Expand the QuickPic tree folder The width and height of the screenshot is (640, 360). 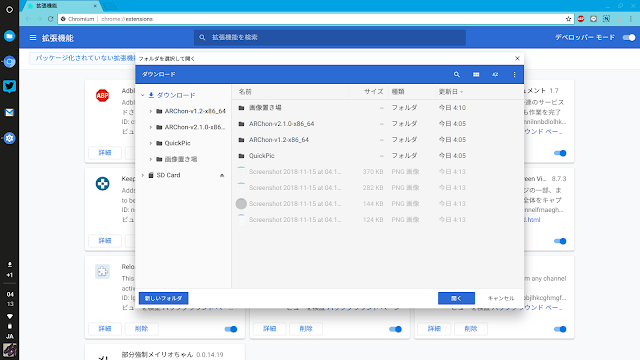coord(151,143)
